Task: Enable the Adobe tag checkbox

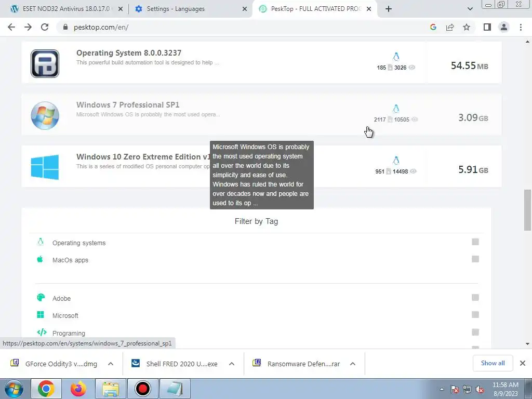Action: tap(475, 298)
